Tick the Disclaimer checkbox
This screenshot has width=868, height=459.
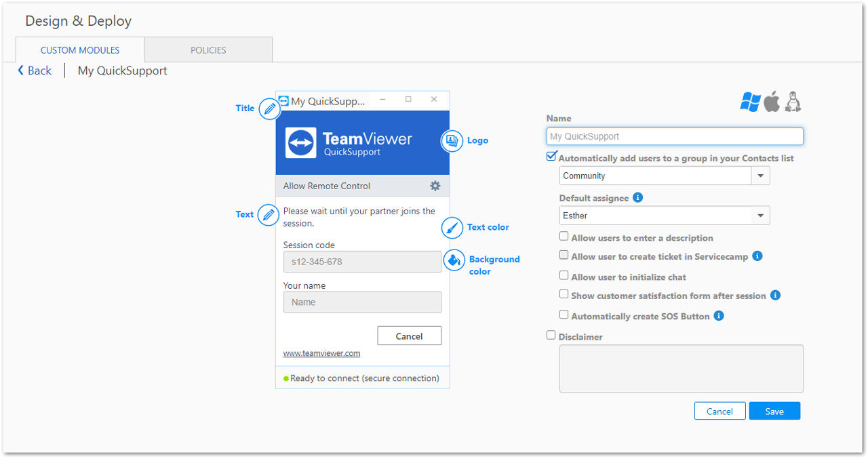click(551, 335)
